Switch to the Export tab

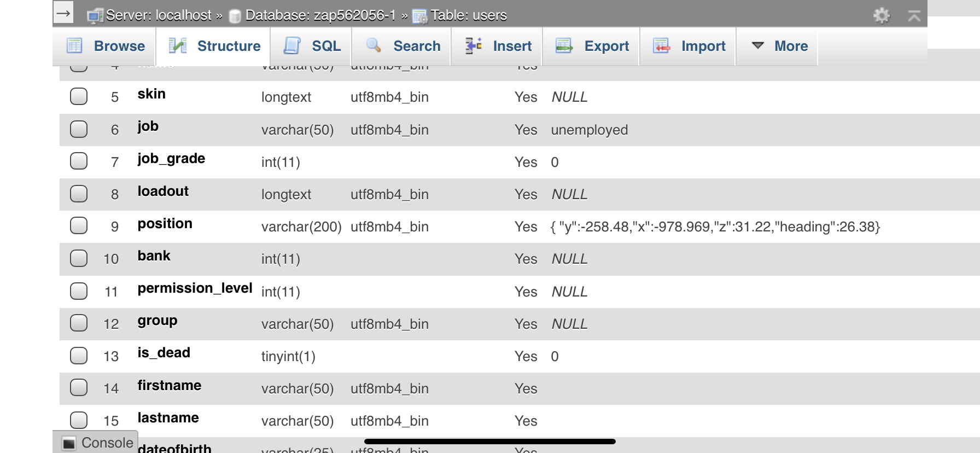[592, 46]
